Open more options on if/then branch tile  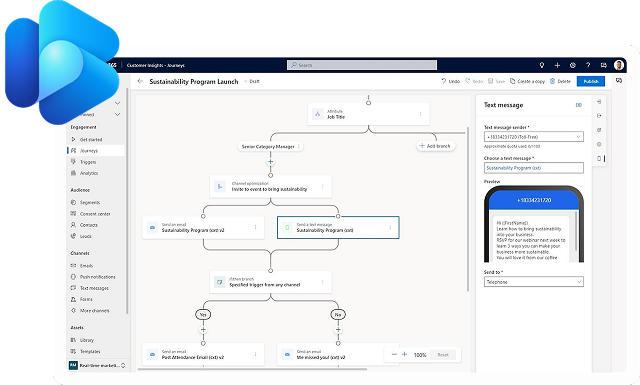pyautogui.click(x=322, y=282)
